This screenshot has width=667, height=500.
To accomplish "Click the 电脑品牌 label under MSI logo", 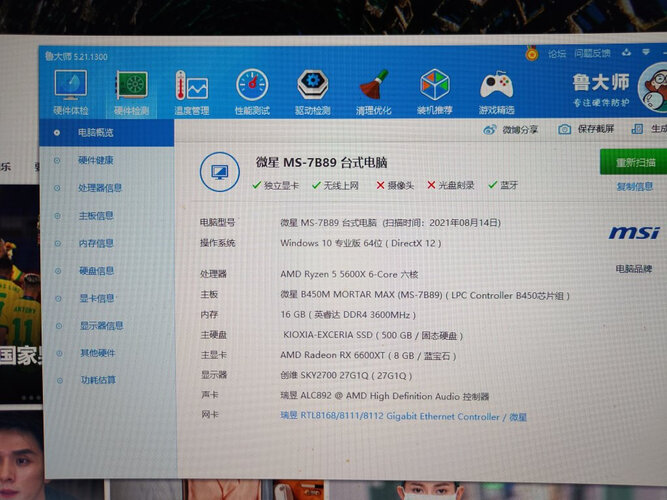I will click(634, 269).
